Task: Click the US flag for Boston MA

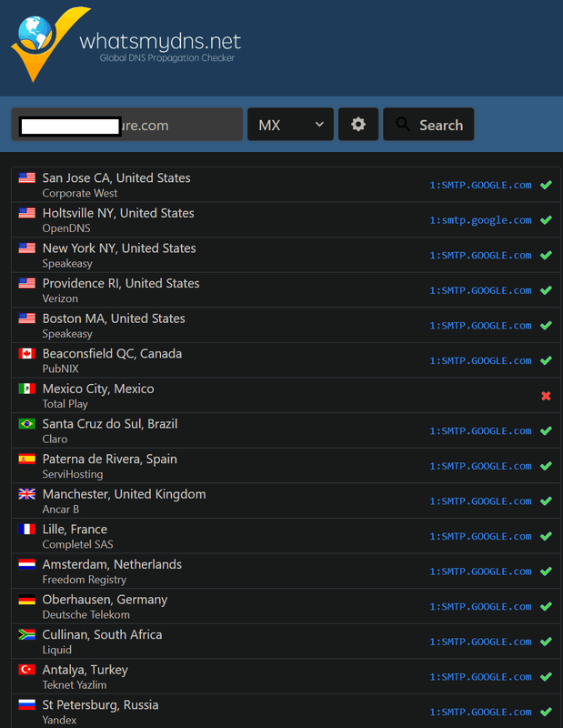Action: (27, 318)
